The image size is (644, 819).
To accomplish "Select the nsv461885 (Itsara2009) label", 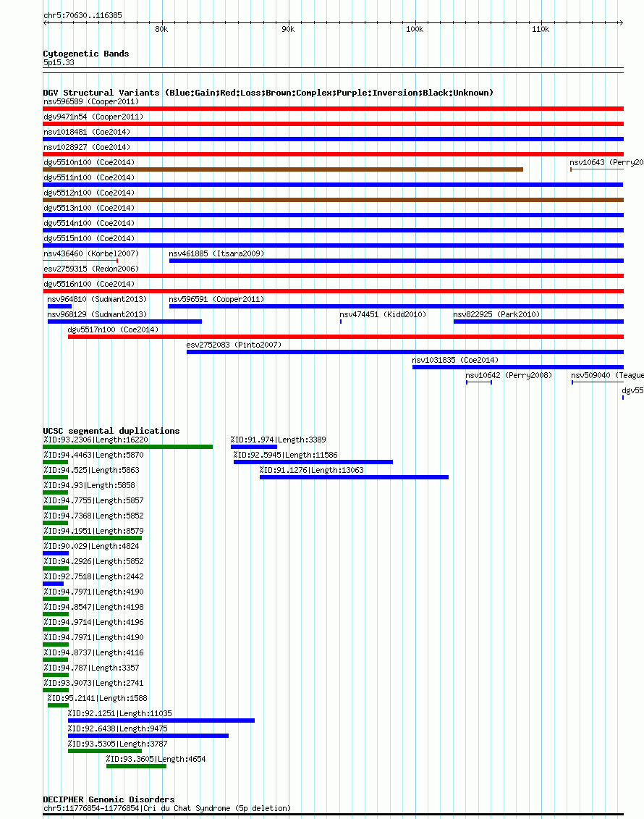I will [x=216, y=253].
